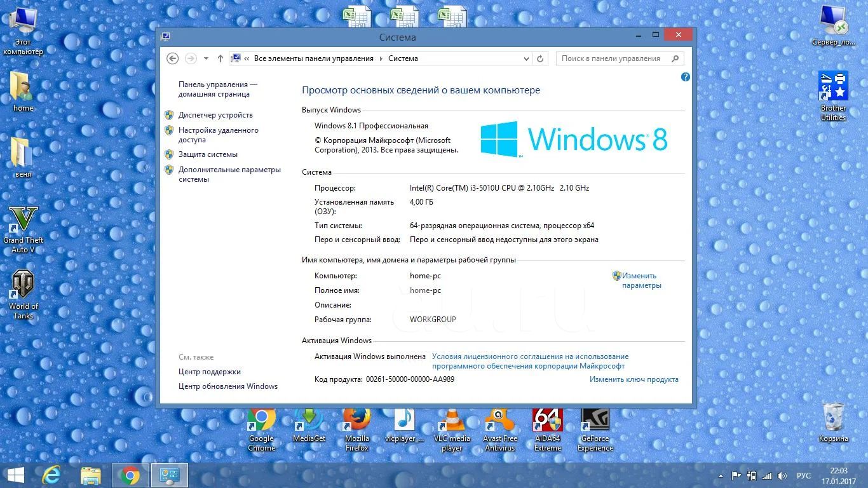
Task: Go up one level with the up arrow
Action: pos(220,58)
